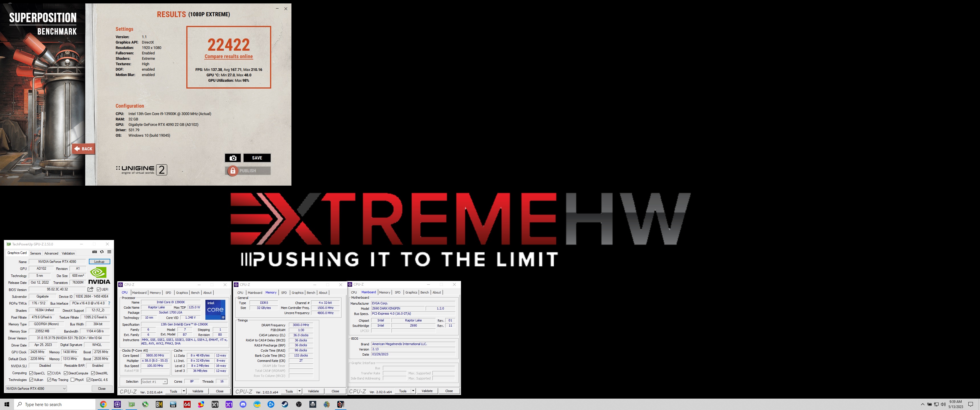The height and width of the screenshot is (410, 980).
Task: Open notification action center
Action: [970, 404]
